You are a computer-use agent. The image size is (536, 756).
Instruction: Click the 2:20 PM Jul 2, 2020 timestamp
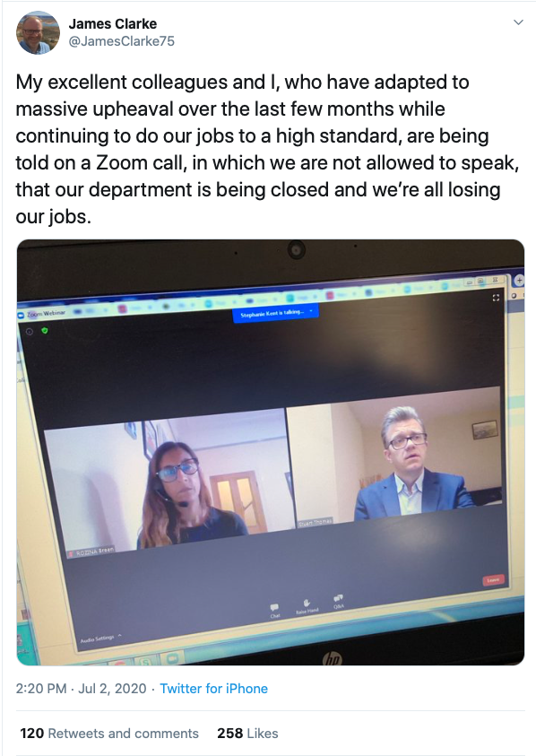tap(81, 689)
